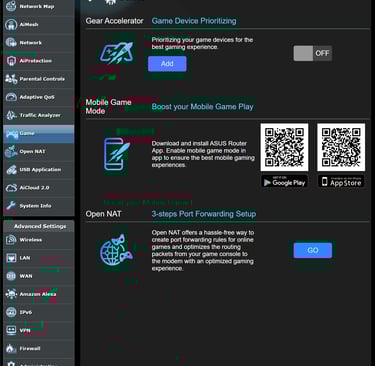Click the Mobile Game Mode section title

click(x=108, y=107)
